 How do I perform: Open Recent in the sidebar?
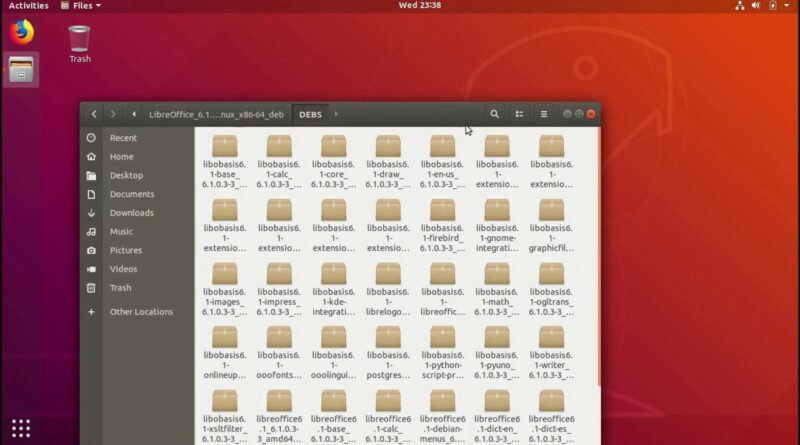click(138, 138)
